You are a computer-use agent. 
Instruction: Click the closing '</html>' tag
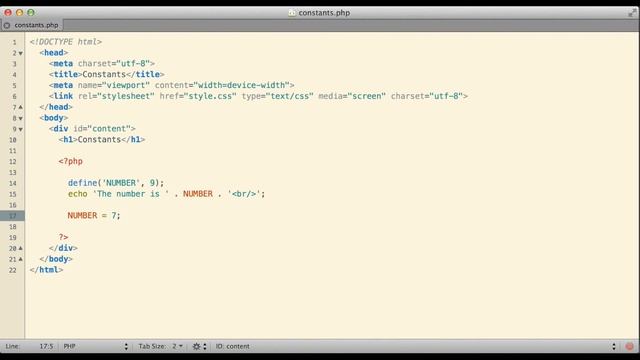pos(46,270)
